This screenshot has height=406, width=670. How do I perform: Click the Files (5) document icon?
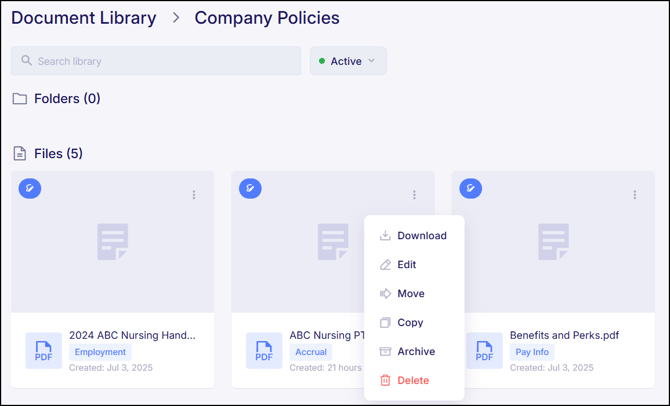point(20,153)
